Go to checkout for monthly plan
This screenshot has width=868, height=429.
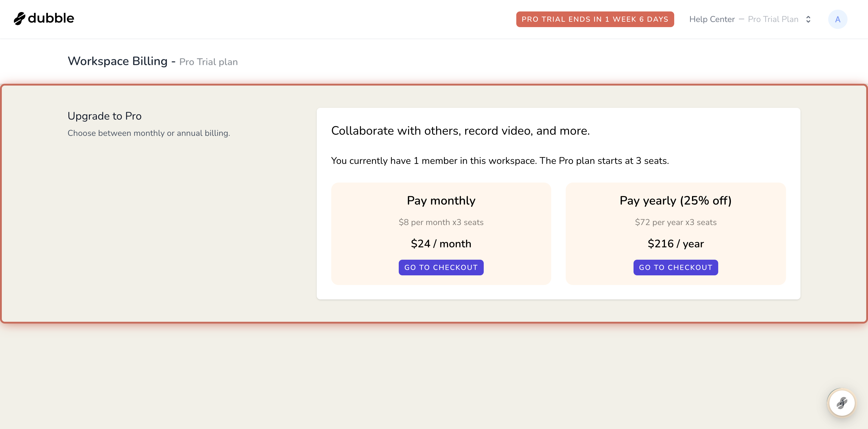[441, 267]
